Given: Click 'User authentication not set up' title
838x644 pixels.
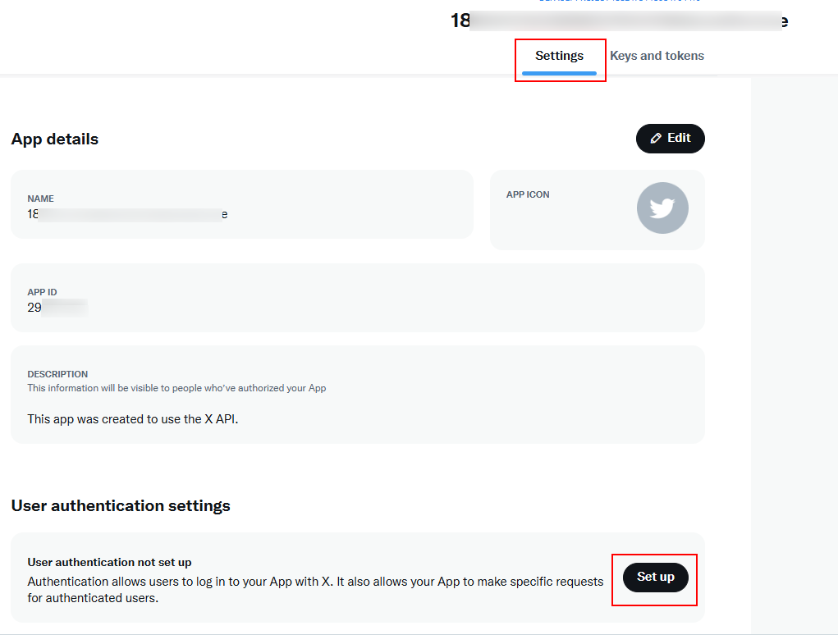Looking at the screenshot, I should (x=109, y=562).
